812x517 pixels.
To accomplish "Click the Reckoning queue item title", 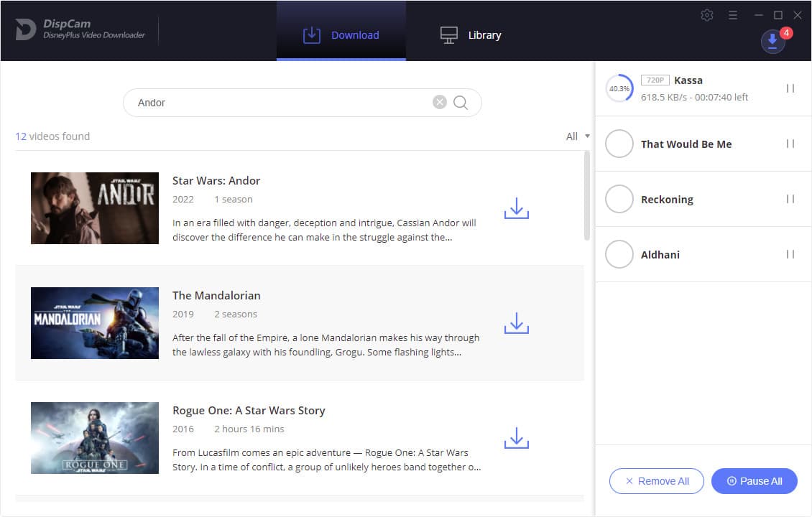I will point(667,200).
